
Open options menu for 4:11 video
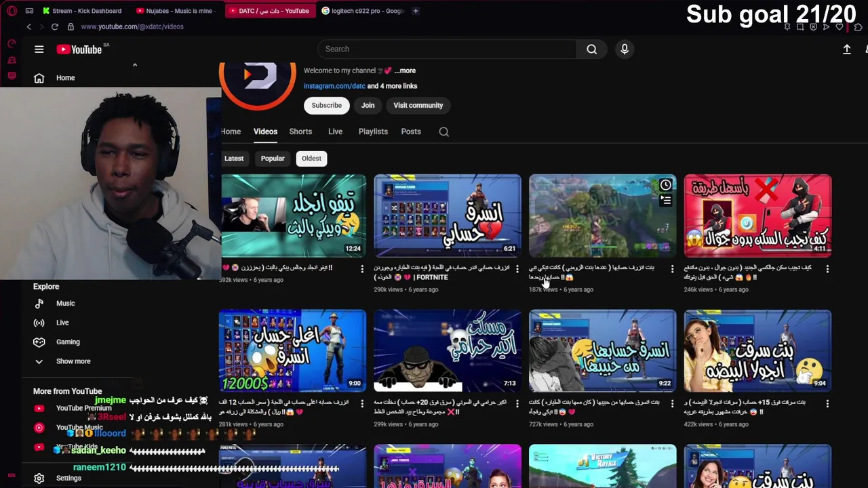coord(827,269)
